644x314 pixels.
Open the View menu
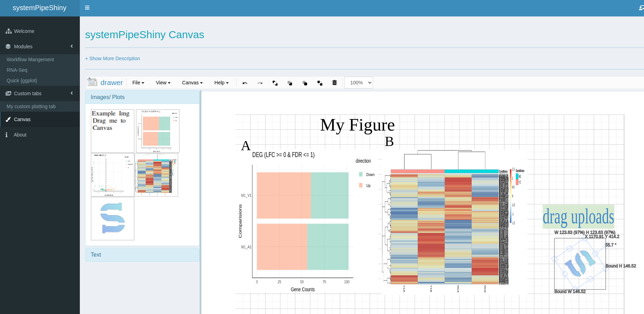pyautogui.click(x=163, y=83)
